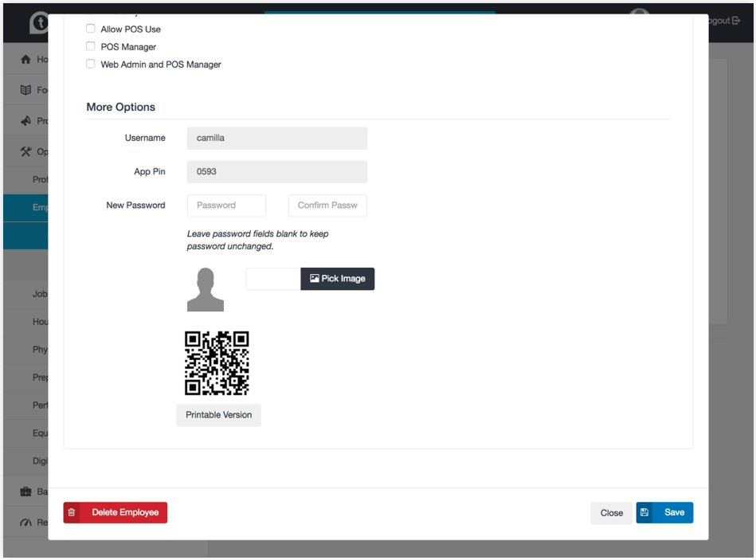The height and width of the screenshot is (560, 756).
Task: Click the gauge icon in sidebar
Action: (x=25, y=523)
